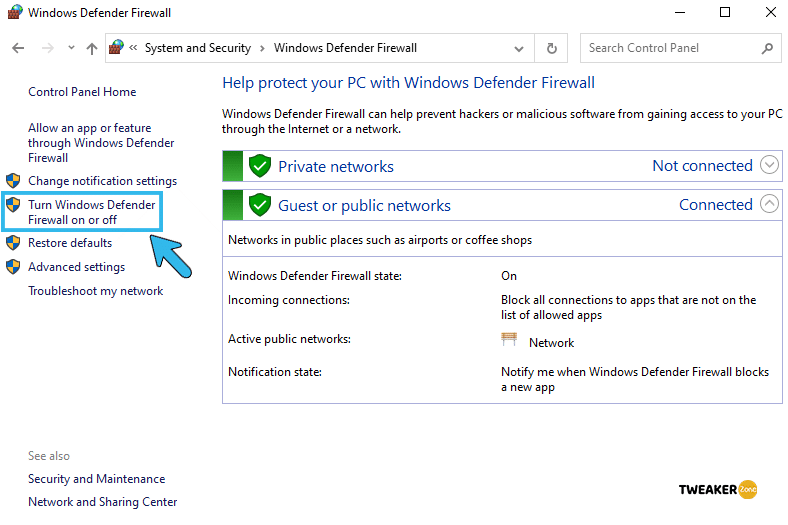Screen dimensions: 788x525
Task: Open the hidden breadcrumb chevrons in address bar
Action: (133, 48)
